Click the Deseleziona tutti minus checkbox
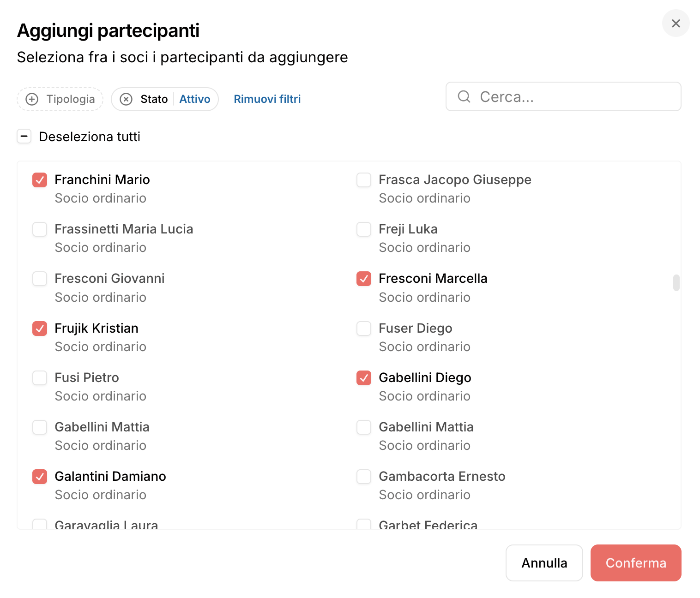The image size is (700, 598). [x=24, y=137]
